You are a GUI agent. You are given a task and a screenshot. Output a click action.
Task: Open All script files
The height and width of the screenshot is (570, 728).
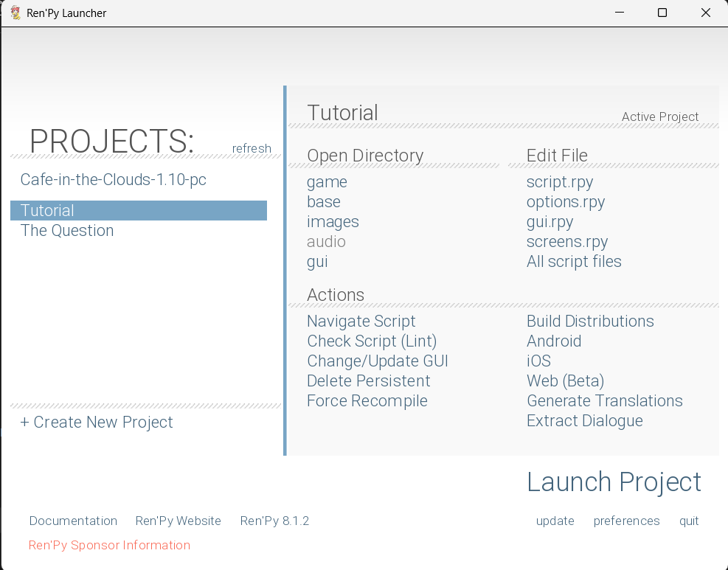point(574,262)
